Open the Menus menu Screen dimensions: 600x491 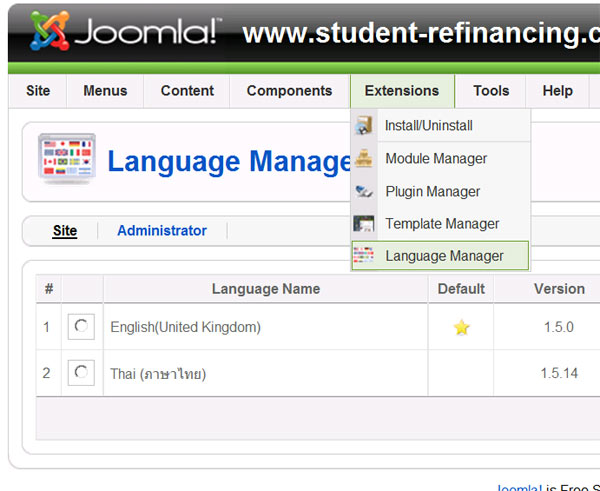tap(105, 91)
